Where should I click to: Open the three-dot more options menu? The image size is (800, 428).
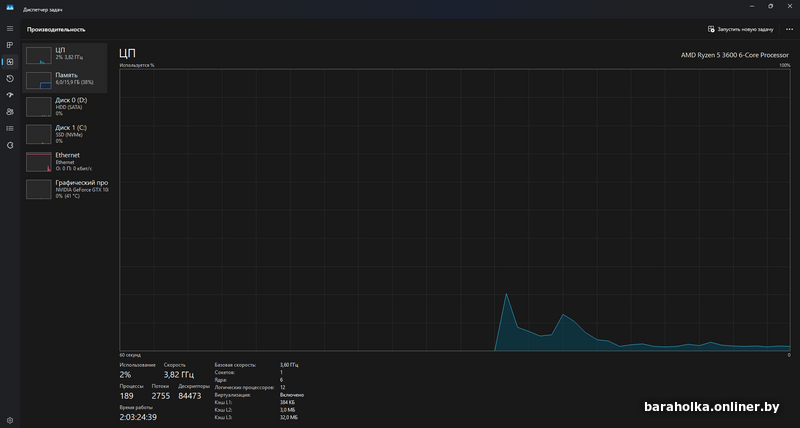789,30
